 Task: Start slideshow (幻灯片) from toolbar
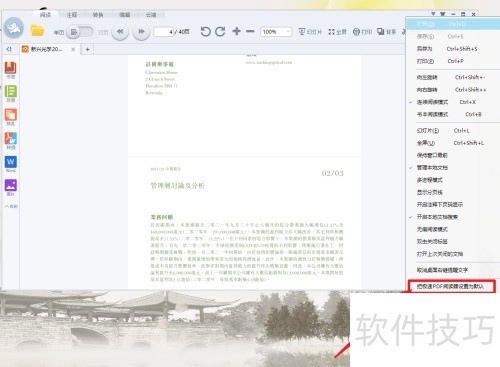click(310, 32)
